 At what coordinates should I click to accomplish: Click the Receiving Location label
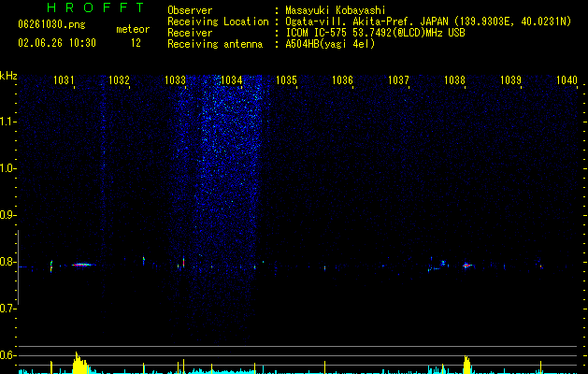click(x=218, y=22)
